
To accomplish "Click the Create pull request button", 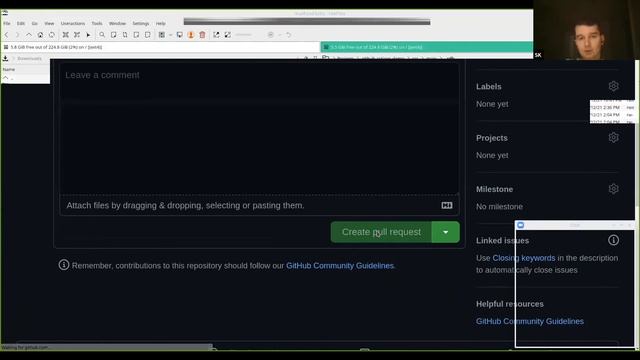I will (381, 232).
